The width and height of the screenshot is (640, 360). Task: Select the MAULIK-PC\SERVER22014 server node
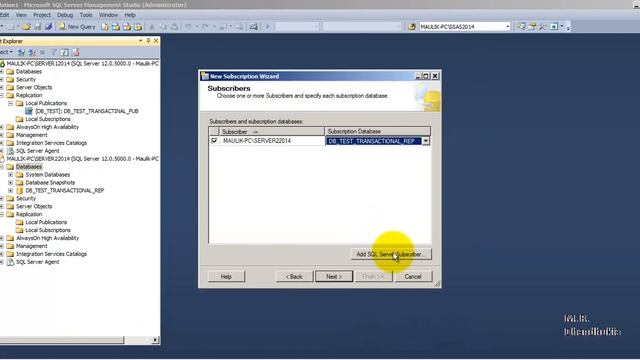[83, 159]
